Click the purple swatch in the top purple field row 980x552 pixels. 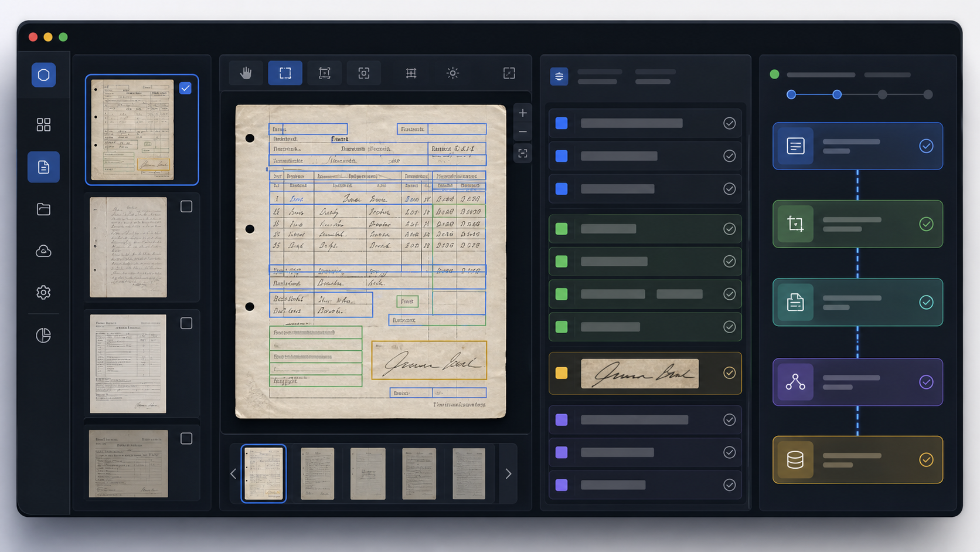(562, 420)
